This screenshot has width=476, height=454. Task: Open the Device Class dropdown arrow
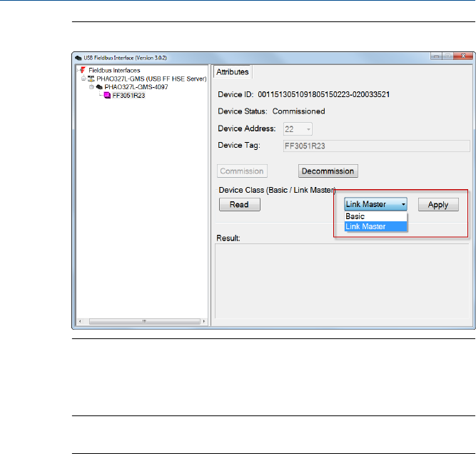(403, 204)
